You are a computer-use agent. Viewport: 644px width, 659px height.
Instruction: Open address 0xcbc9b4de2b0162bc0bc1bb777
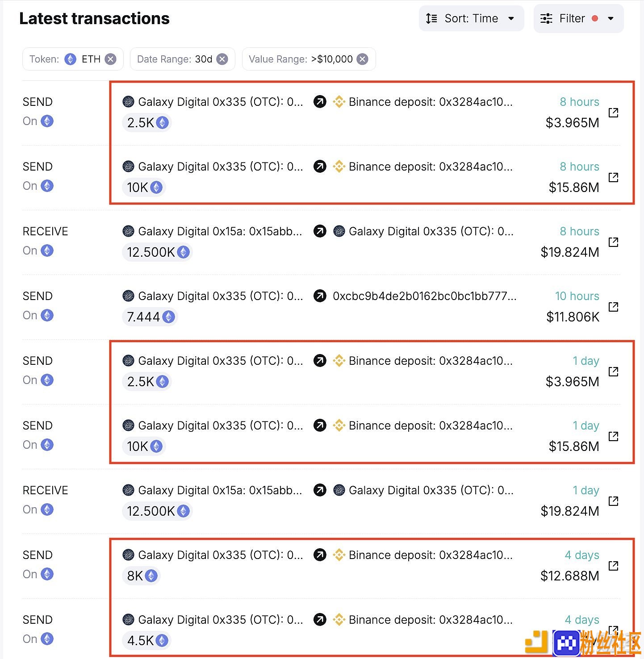[x=425, y=296]
